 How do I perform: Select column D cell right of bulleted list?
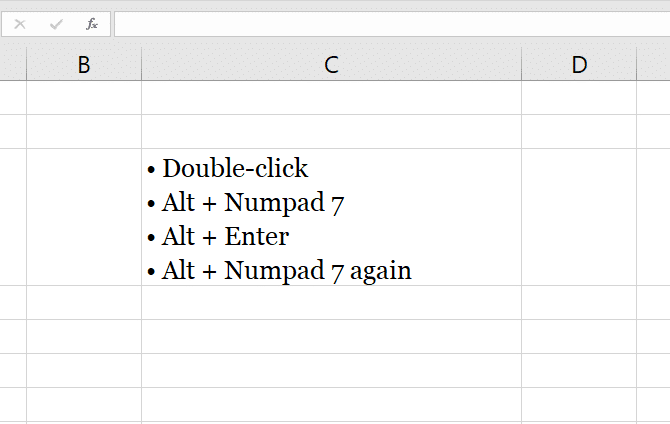[579, 217]
